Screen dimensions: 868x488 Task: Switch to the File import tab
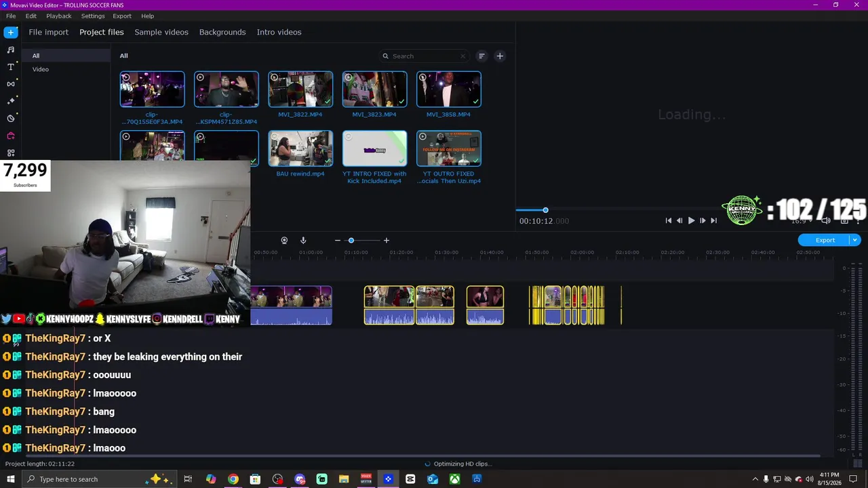(x=48, y=32)
